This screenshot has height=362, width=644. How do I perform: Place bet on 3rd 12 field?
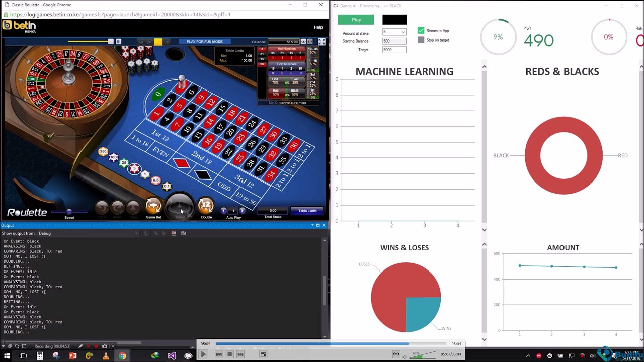[x=245, y=180]
